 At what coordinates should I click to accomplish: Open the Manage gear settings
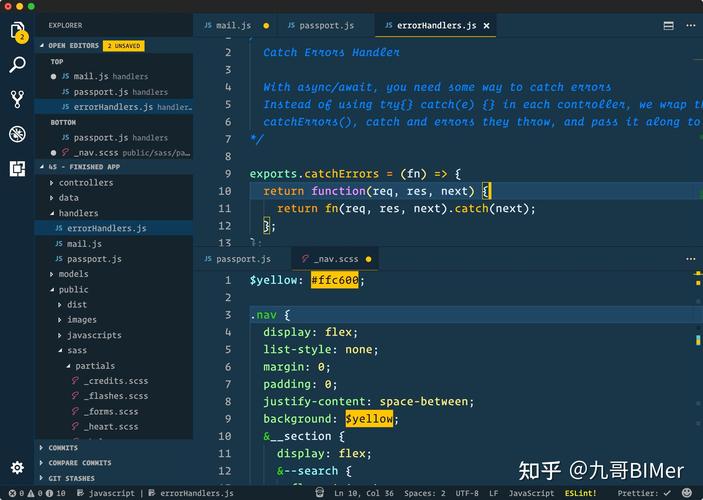click(x=17, y=467)
